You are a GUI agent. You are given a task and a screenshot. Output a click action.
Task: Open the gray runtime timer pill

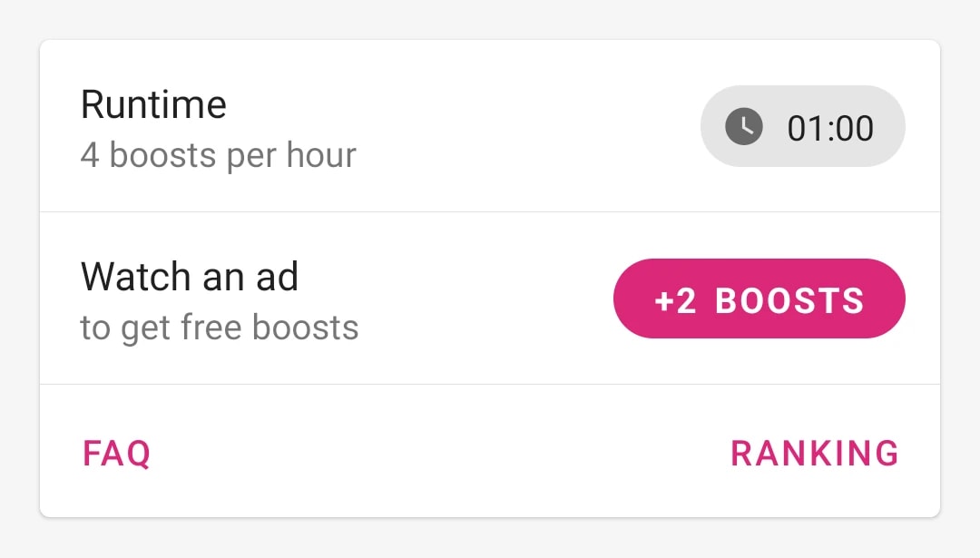coord(802,126)
